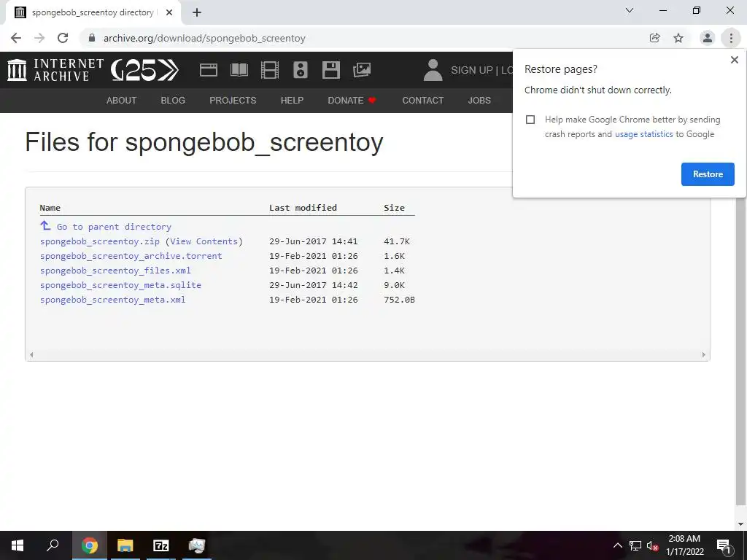This screenshot has width=747, height=560.
Task: Click the file listing scroll-right arrow
Action: [704, 355]
